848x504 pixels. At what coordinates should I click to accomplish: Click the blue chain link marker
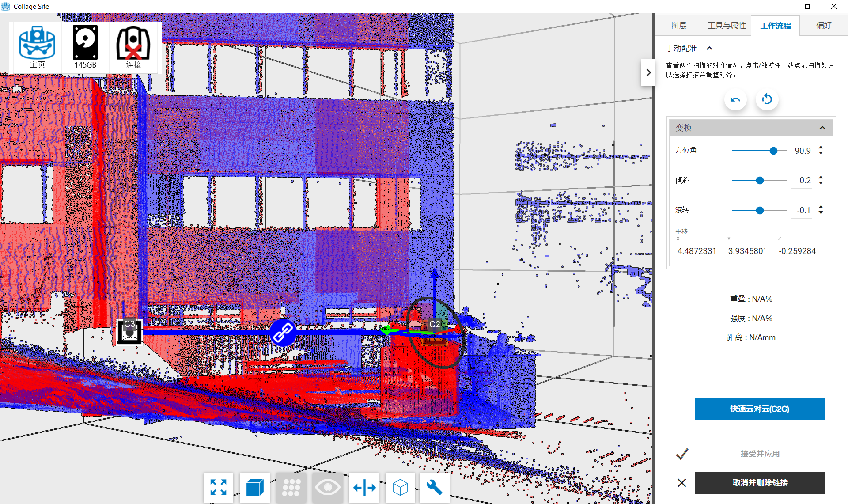283,333
